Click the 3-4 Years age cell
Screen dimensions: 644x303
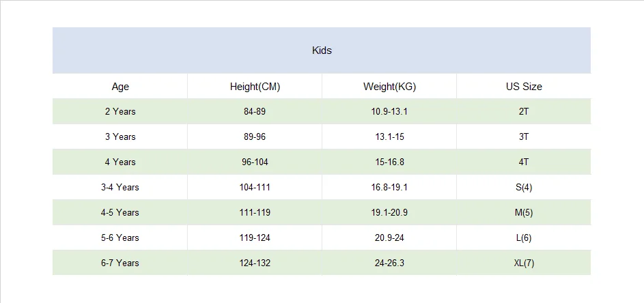point(120,187)
